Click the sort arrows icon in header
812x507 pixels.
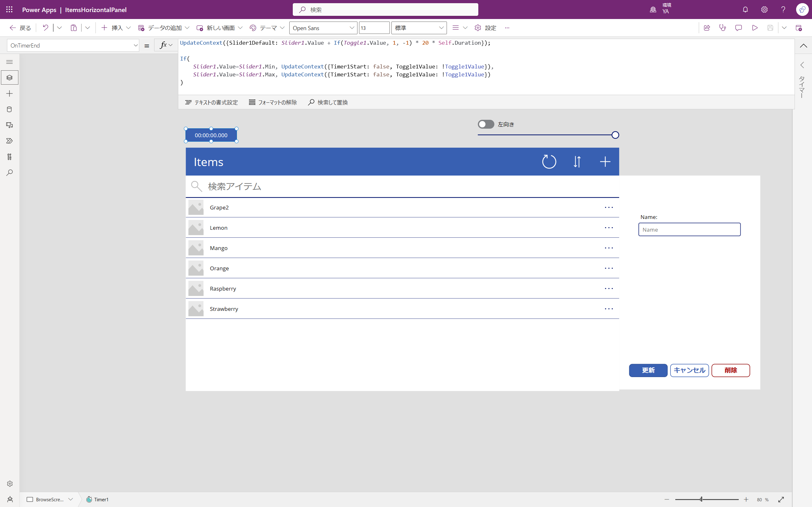577,162
